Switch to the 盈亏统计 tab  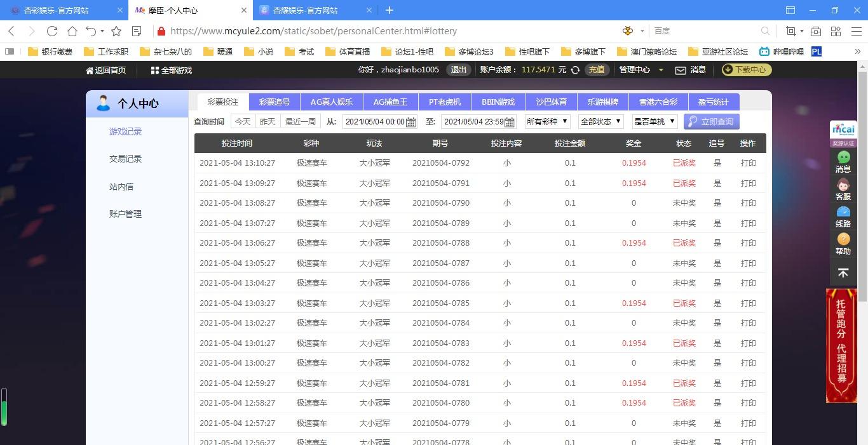(x=714, y=102)
